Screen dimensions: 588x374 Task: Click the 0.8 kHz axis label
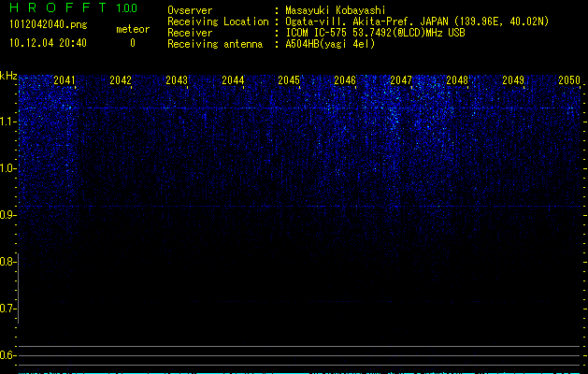(7, 262)
